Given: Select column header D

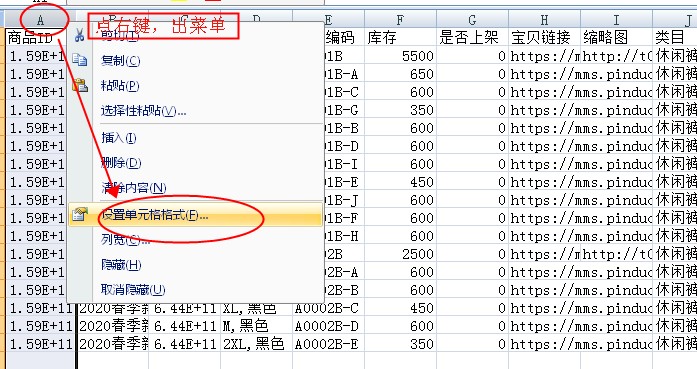Looking at the screenshot, I should 256,20.
